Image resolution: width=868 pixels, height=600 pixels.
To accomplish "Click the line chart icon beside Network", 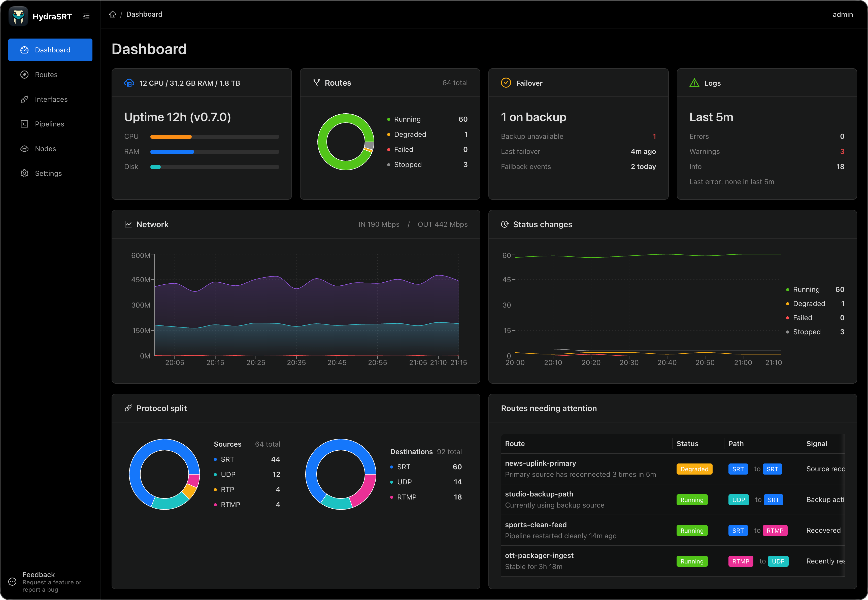I will 128,224.
